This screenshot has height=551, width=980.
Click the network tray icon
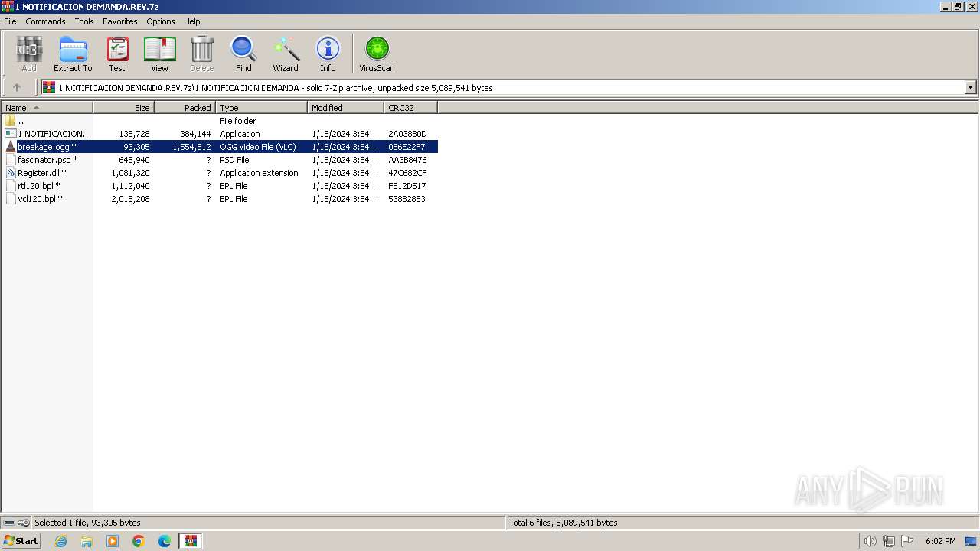point(889,541)
